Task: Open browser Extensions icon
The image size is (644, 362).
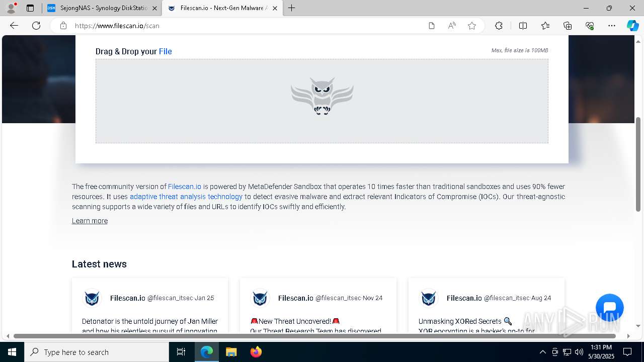Action: tap(499, 26)
